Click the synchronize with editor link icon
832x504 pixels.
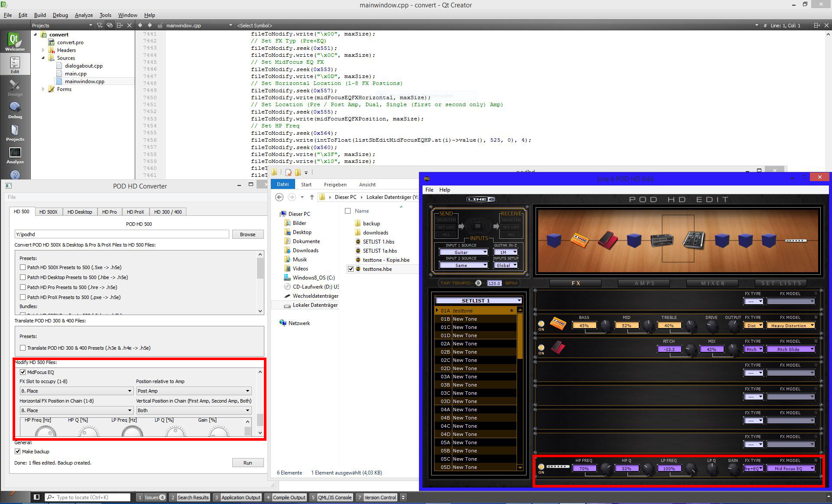point(110,25)
